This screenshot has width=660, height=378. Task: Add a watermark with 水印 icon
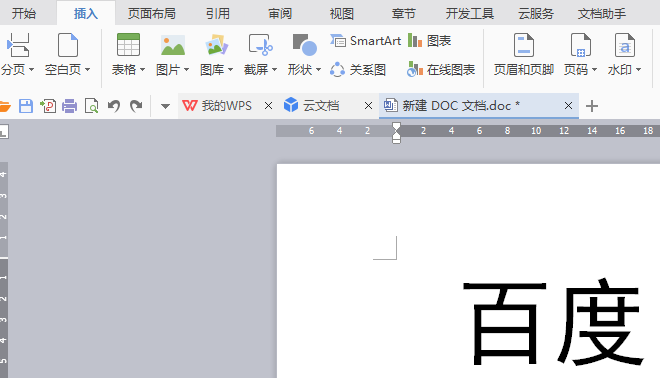(625, 45)
